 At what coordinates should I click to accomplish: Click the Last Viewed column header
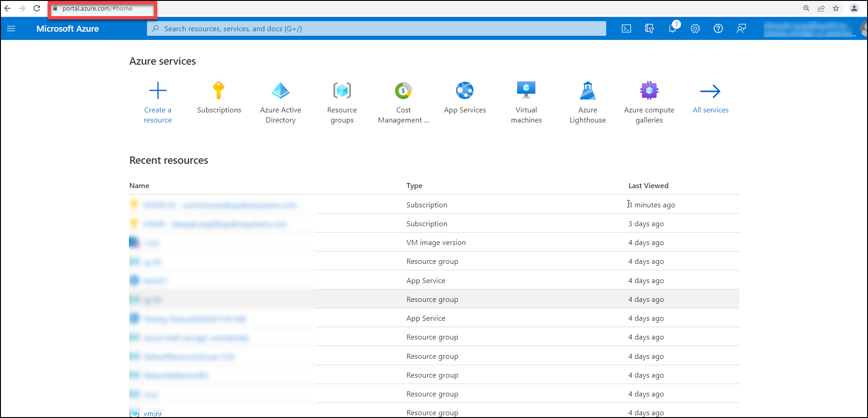coord(648,186)
